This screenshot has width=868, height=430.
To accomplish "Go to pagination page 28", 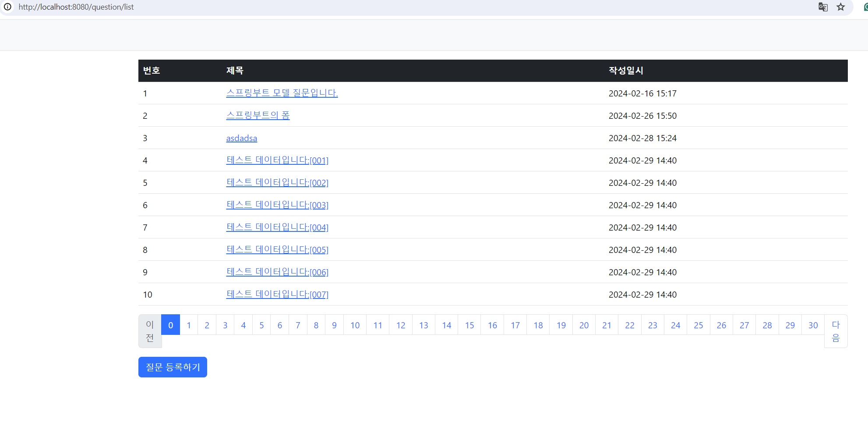I will (767, 325).
